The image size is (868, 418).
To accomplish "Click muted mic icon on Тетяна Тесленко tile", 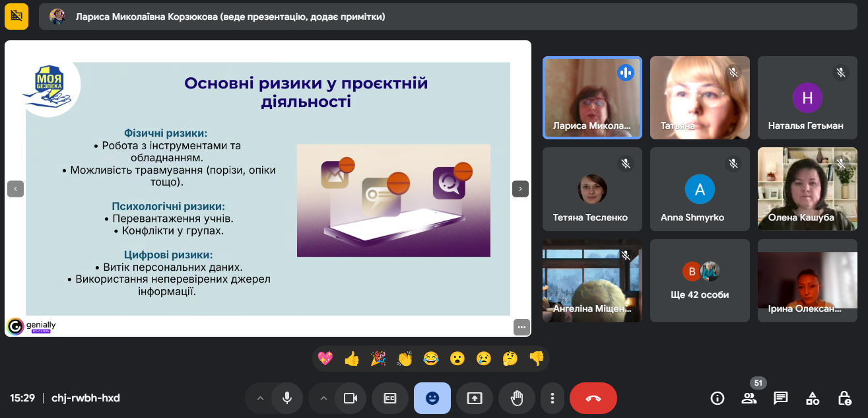I will (625, 163).
